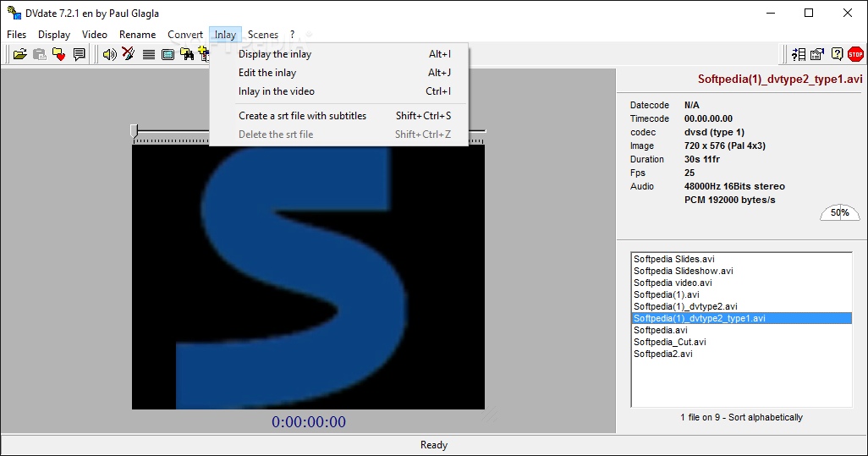Image resolution: width=868 pixels, height=456 pixels.
Task: Click the Ready status bar text
Action: click(433, 445)
